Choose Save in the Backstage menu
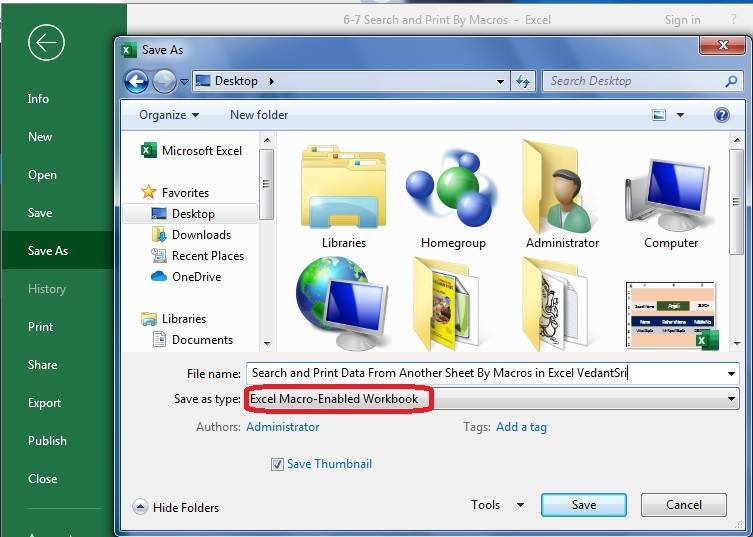Viewport: 753px width, 537px height. click(x=40, y=213)
